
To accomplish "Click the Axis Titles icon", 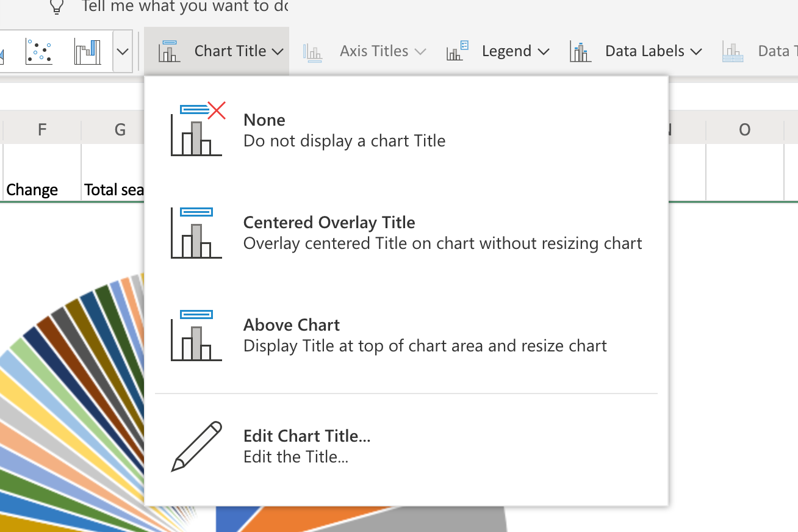I will coord(312,52).
